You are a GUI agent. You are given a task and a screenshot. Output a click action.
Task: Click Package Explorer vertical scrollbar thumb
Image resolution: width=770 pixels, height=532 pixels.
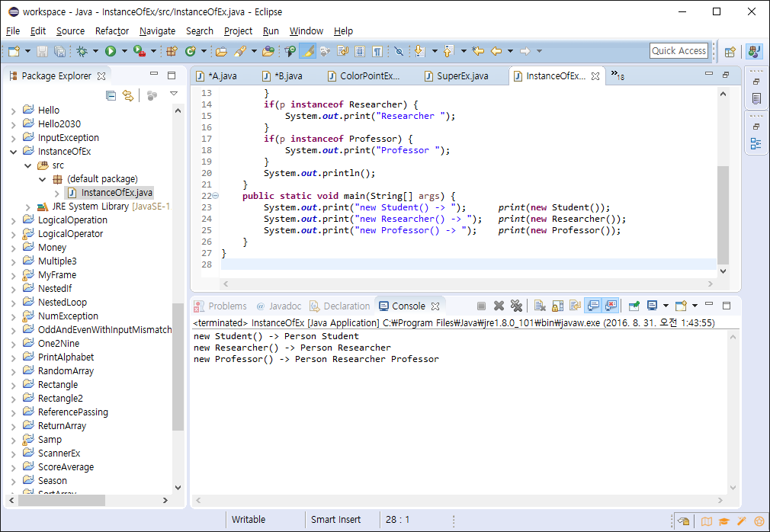[x=178, y=367]
